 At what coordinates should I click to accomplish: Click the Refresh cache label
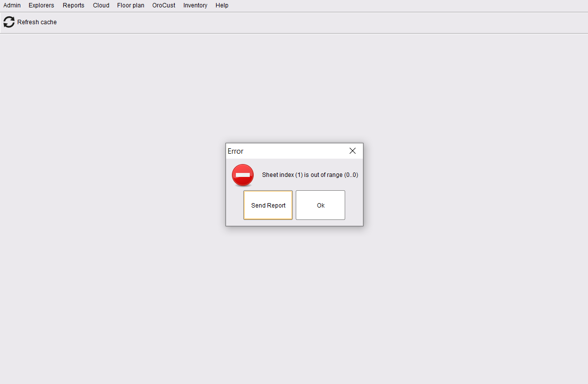point(37,22)
